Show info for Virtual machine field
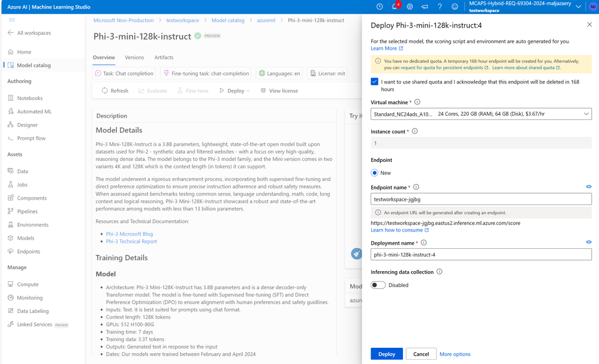599x364 pixels. click(x=417, y=102)
